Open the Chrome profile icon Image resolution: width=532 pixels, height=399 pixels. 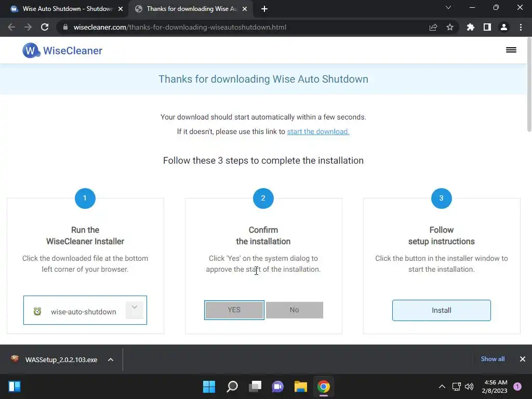[504, 27]
